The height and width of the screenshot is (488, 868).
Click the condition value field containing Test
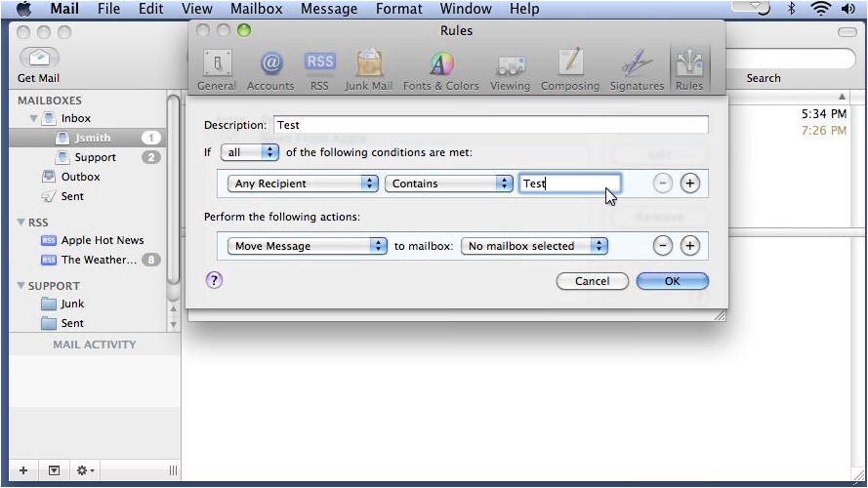(569, 183)
